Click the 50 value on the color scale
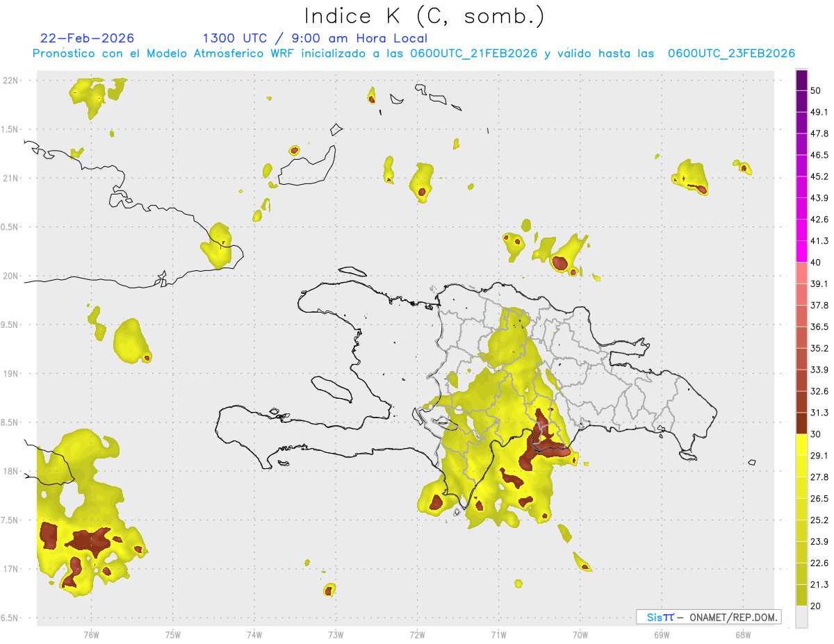 click(x=816, y=90)
